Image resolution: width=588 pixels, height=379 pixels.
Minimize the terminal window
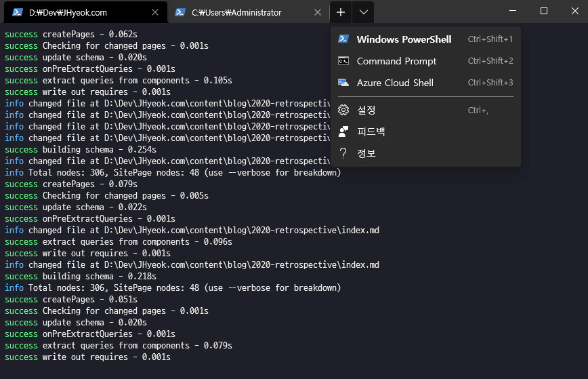pyautogui.click(x=513, y=11)
